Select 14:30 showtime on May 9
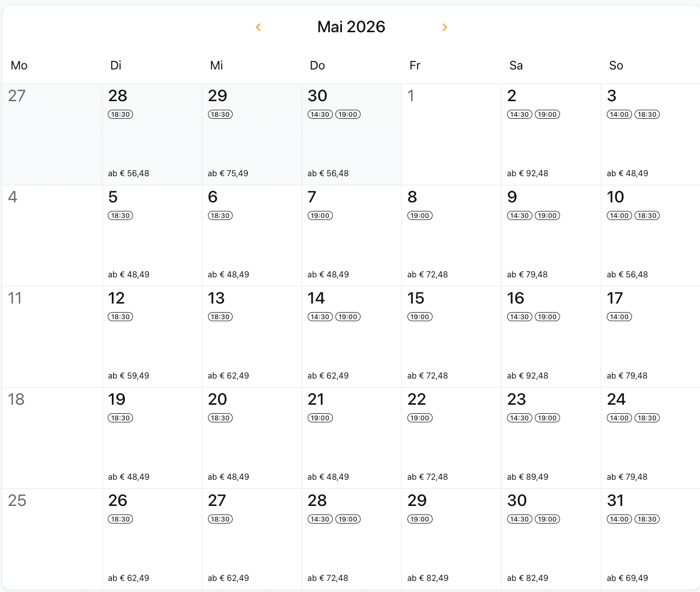 (x=519, y=216)
